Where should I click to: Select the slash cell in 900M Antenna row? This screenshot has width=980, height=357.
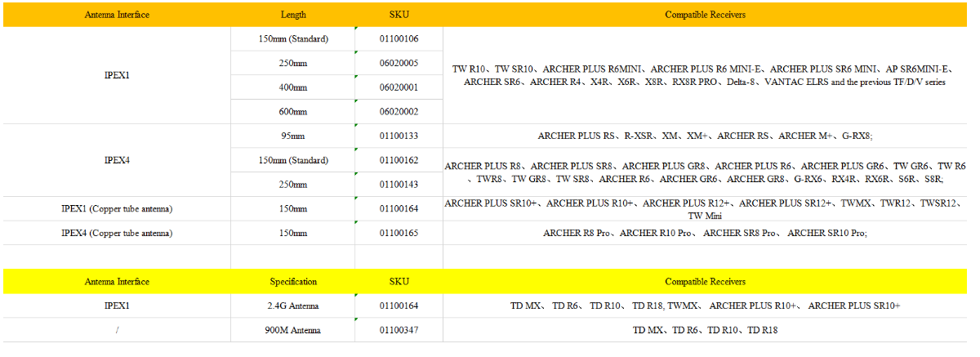tap(117, 330)
